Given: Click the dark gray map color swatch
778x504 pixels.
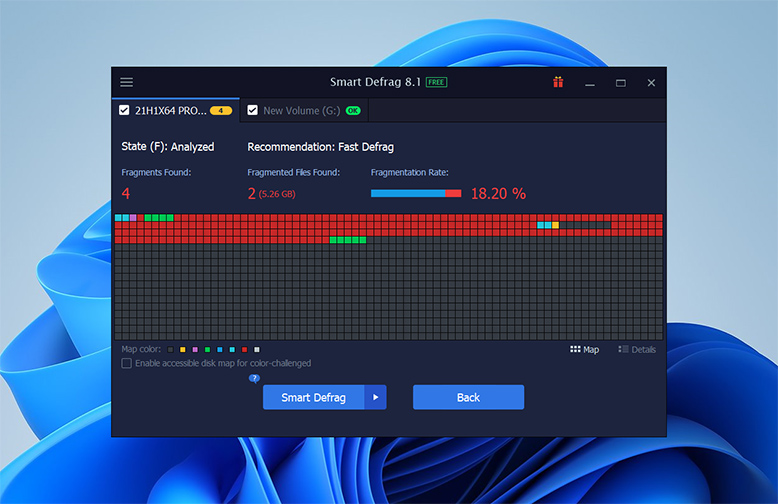Looking at the screenshot, I should [170, 350].
